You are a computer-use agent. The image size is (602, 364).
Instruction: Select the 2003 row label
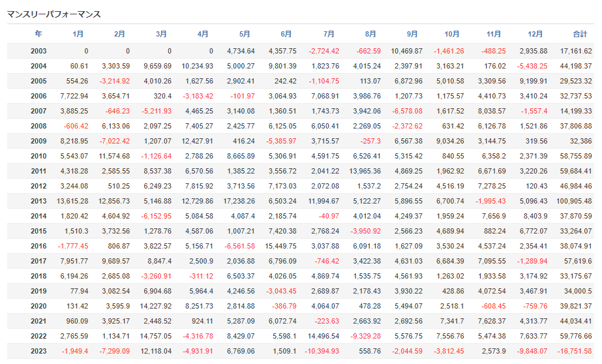[38, 51]
